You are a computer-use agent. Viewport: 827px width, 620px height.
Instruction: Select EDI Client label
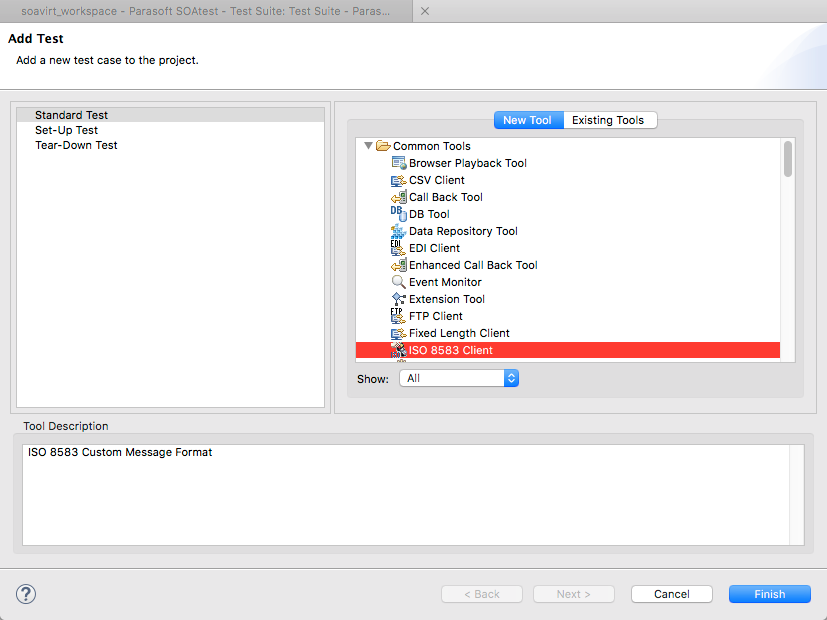point(434,248)
